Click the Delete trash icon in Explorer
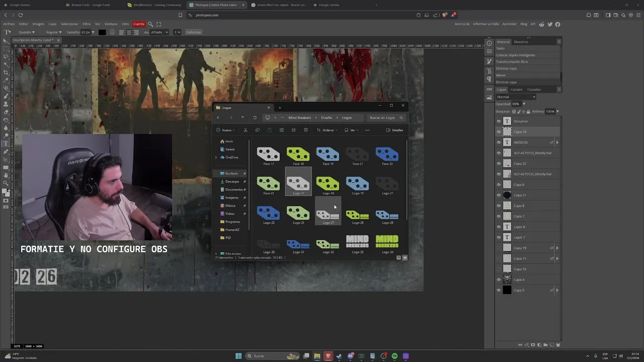The image size is (644, 362). click(x=306, y=130)
